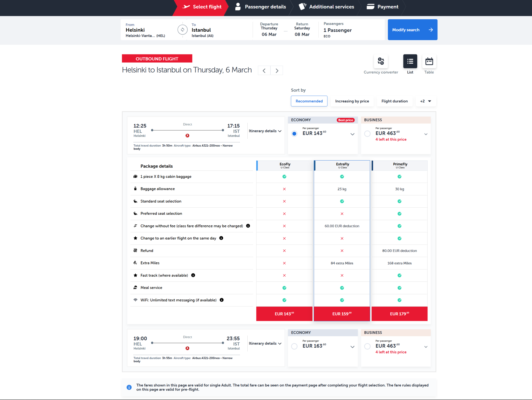Click the Modify search button
Image resolution: width=532 pixels, height=400 pixels.
(412, 30)
